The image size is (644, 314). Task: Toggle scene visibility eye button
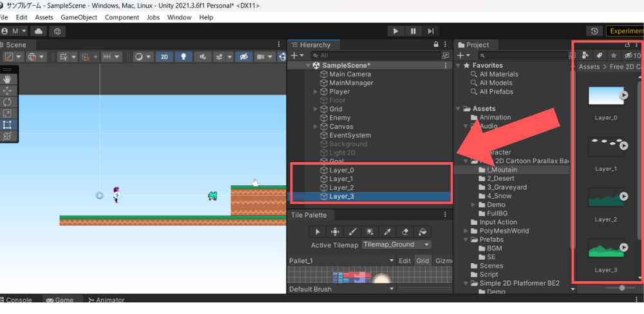[x=243, y=57]
